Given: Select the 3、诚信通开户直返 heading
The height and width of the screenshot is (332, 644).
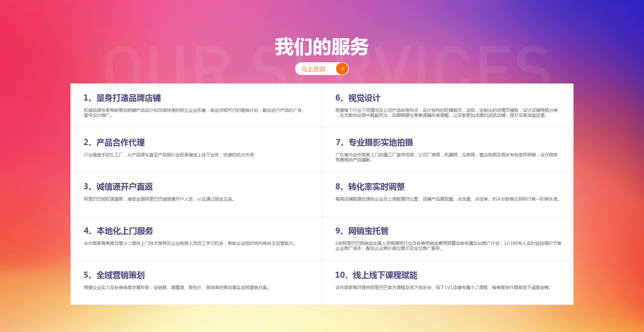Looking at the screenshot, I should pyautogui.click(x=118, y=187).
